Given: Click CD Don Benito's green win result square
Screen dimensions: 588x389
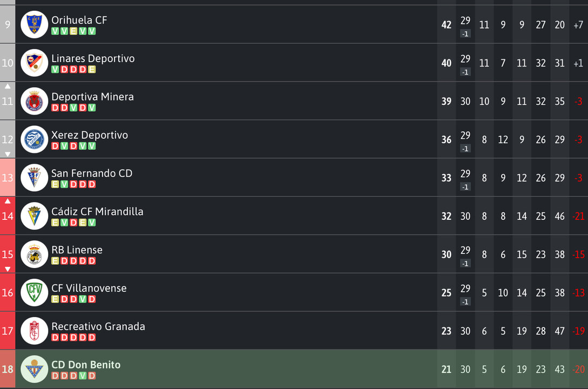Looking at the screenshot, I should tap(83, 375).
